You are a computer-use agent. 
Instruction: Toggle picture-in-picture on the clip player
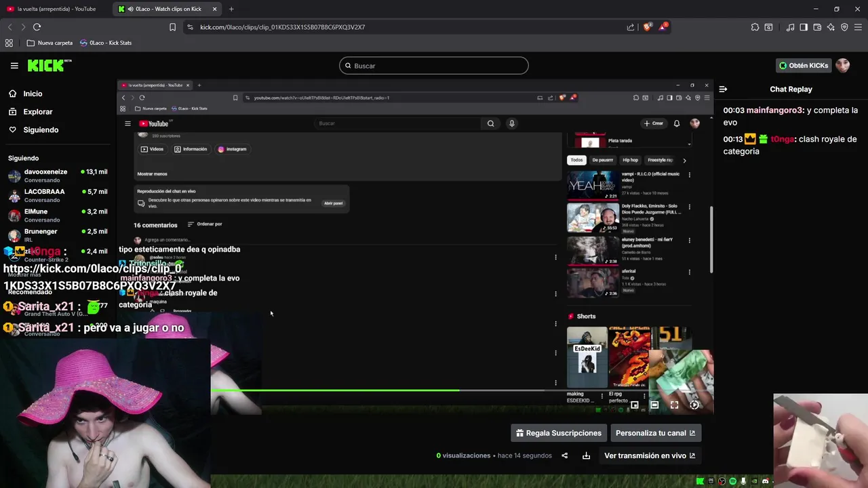[x=635, y=405]
